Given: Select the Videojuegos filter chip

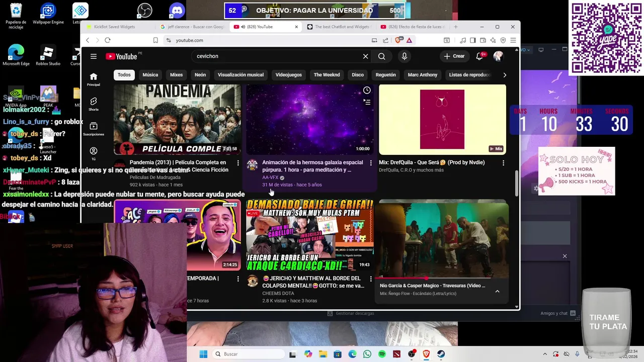Looking at the screenshot, I should pyautogui.click(x=289, y=75).
